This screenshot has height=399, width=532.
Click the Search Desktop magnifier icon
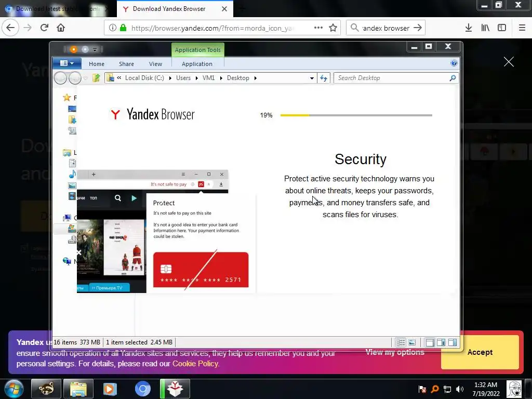(453, 78)
